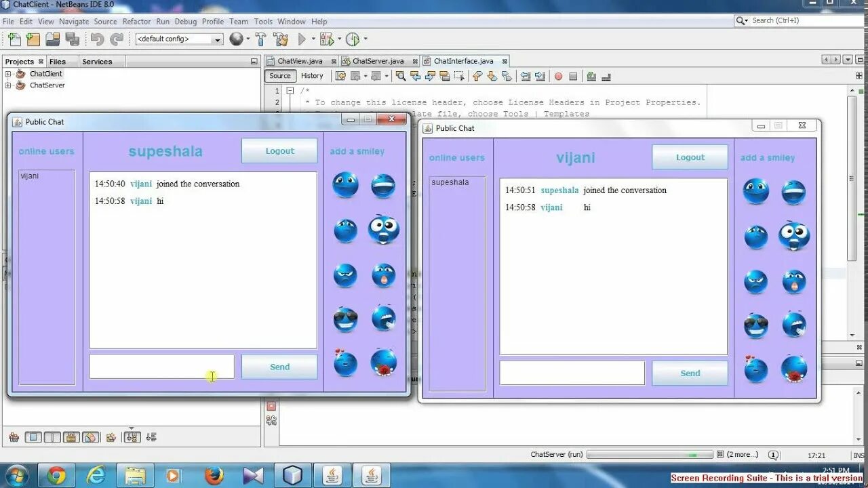Open the Debug Project dropdown arrow
The width and height of the screenshot is (868, 488).
(339, 39)
